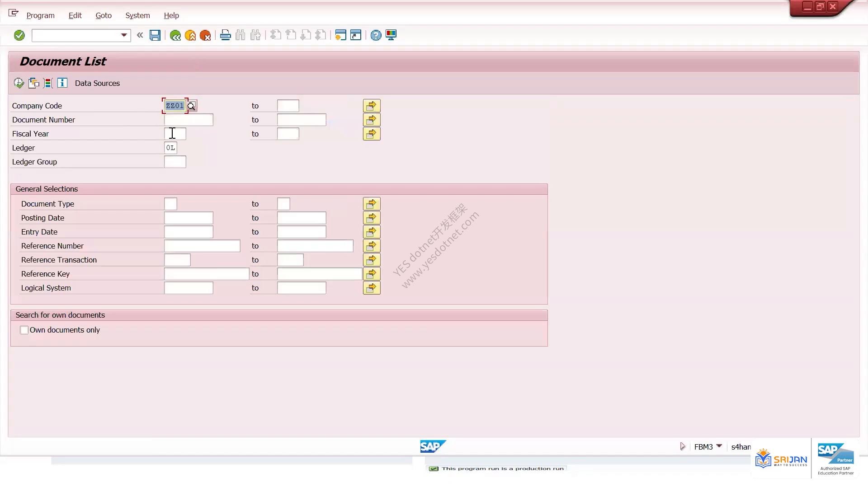Screen dimensions: 868x488
Task: Click the Customize Local Layout monitor icon
Action: (391, 35)
